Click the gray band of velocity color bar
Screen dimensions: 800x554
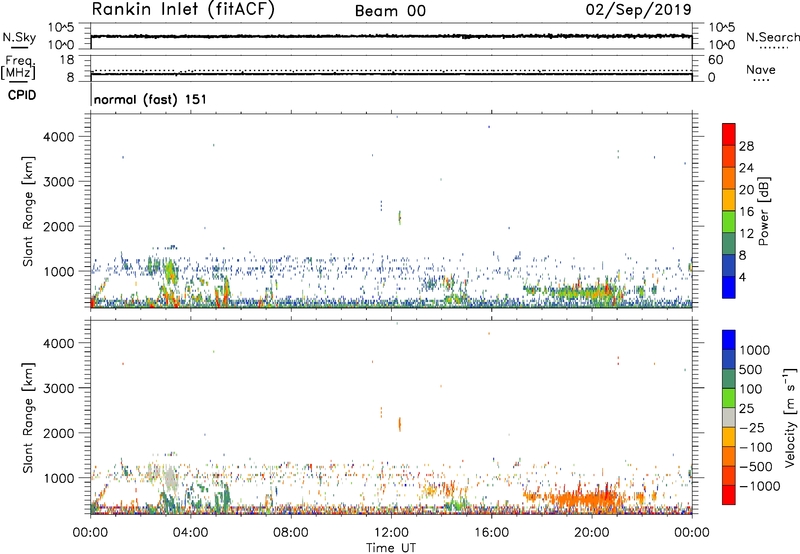click(x=729, y=418)
